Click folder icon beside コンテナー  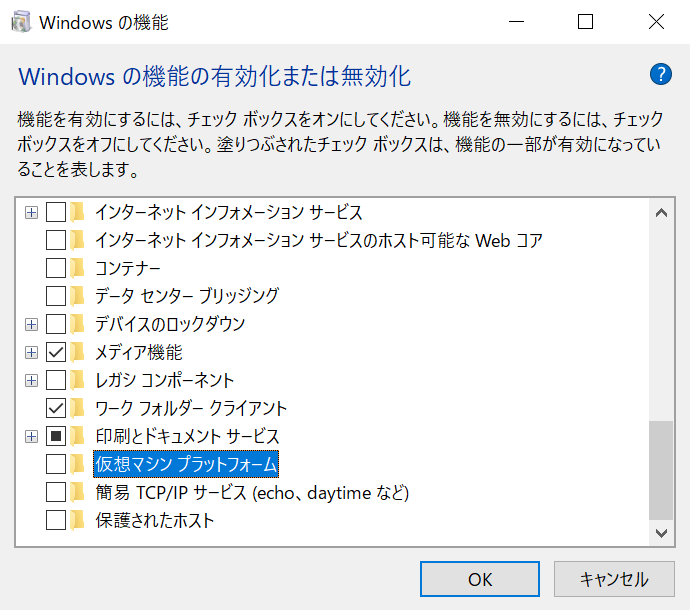pos(77,268)
